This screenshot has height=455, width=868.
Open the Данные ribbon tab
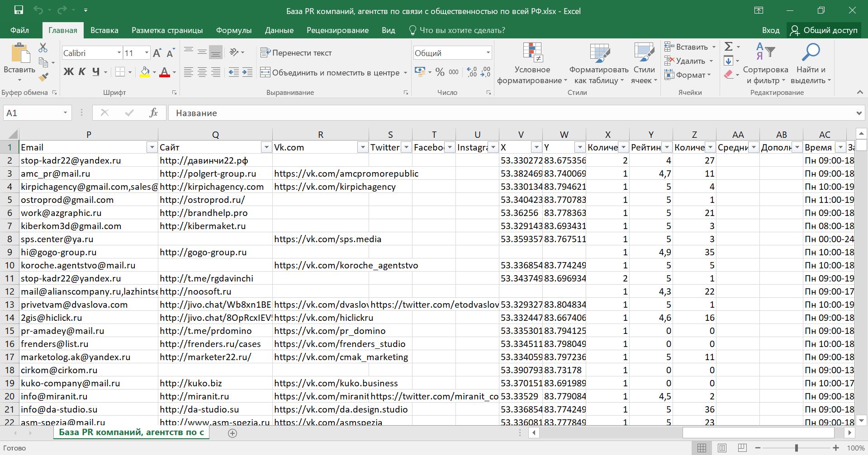[x=279, y=30]
